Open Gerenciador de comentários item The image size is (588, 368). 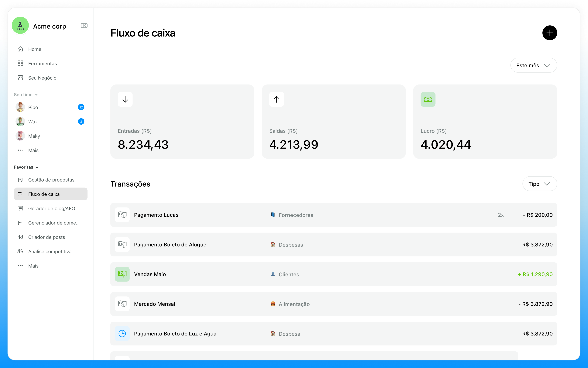(51, 223)
